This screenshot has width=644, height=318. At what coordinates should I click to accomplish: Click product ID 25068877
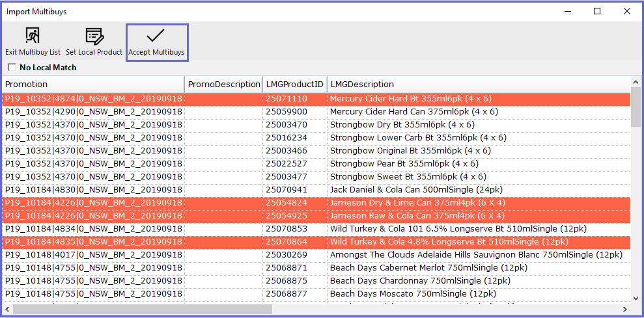[x=287, y=294]
